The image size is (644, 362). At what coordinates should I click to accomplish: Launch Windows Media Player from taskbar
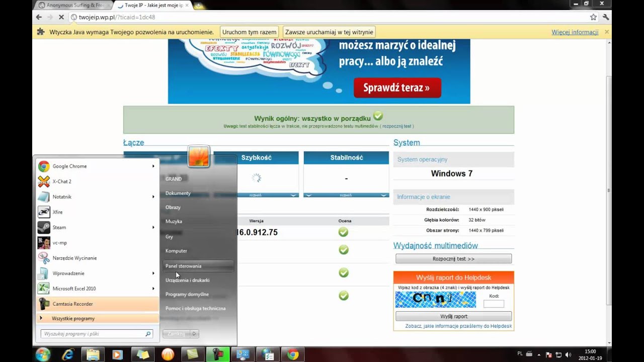click(x=117, y=354)
